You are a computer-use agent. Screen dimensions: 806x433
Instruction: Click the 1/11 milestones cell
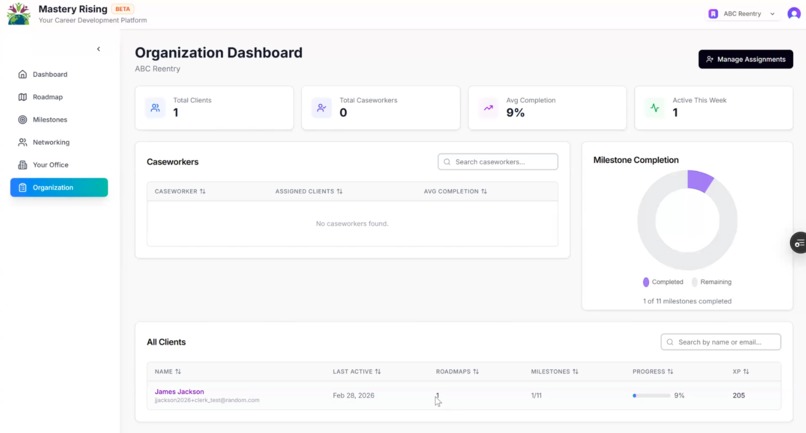536,395
